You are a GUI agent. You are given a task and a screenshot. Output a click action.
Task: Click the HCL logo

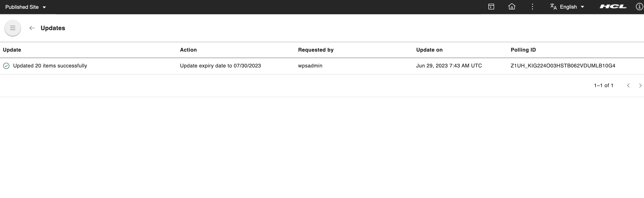(613, 7)
